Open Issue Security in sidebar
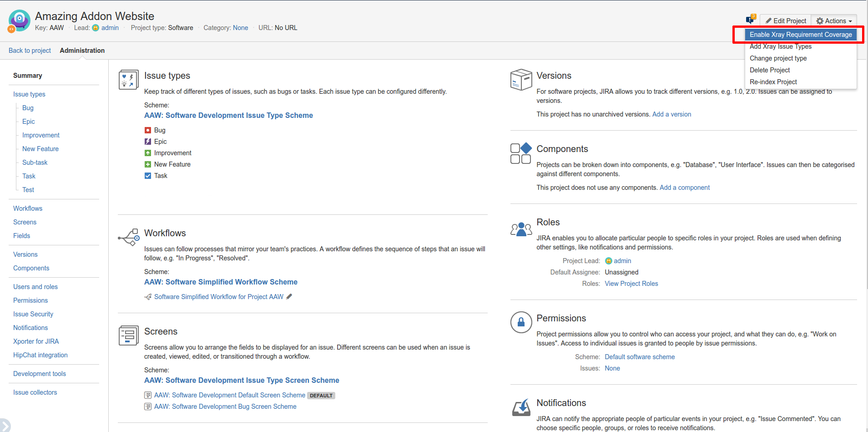 [x=33, y=314]
